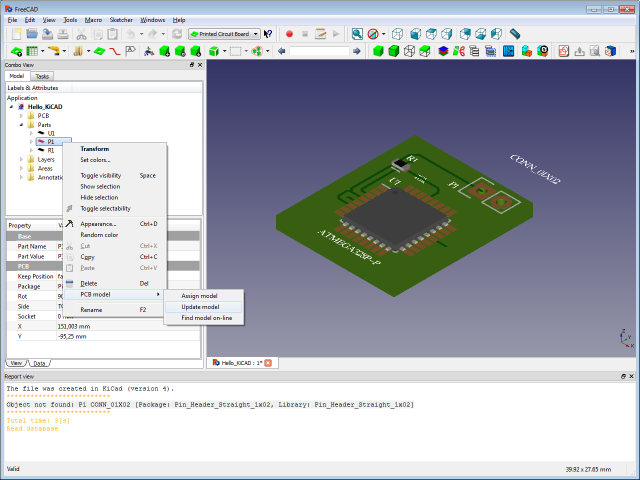Undock the Report view panel
Image resolution: width=640 pixels, height=480 pixels.
click(623, 376)
